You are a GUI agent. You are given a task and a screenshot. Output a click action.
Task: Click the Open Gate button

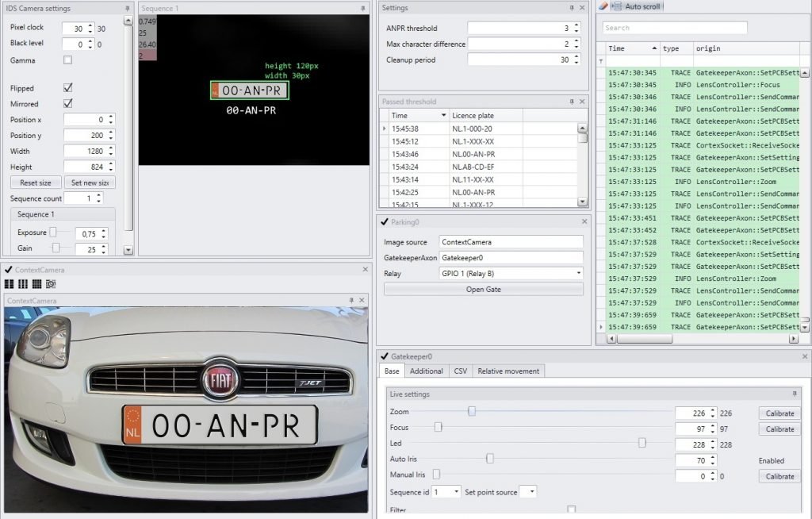point(483,290)
